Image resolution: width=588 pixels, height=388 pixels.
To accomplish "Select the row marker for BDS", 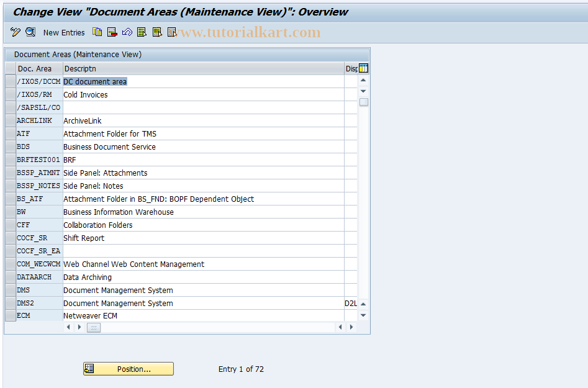I will coord(9,147).
